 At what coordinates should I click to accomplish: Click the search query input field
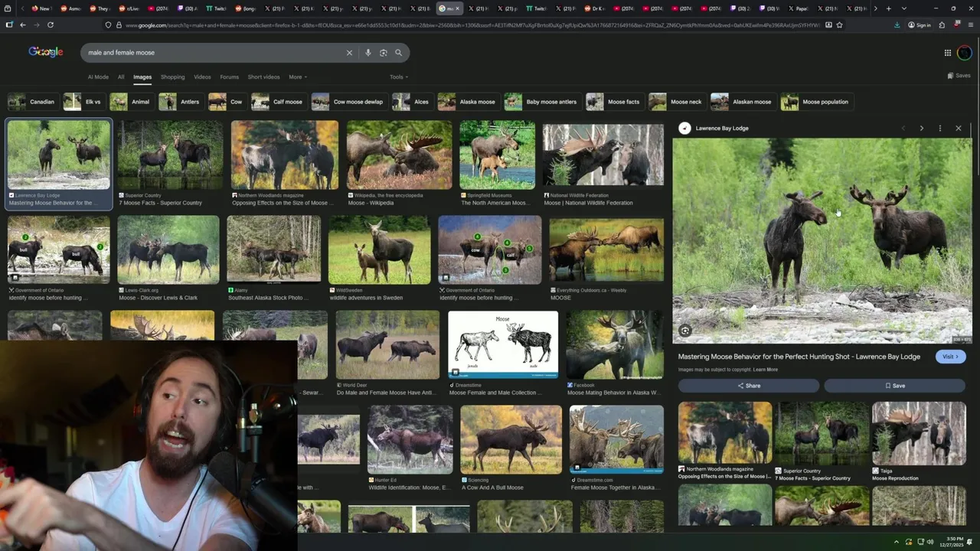(214, 53)
